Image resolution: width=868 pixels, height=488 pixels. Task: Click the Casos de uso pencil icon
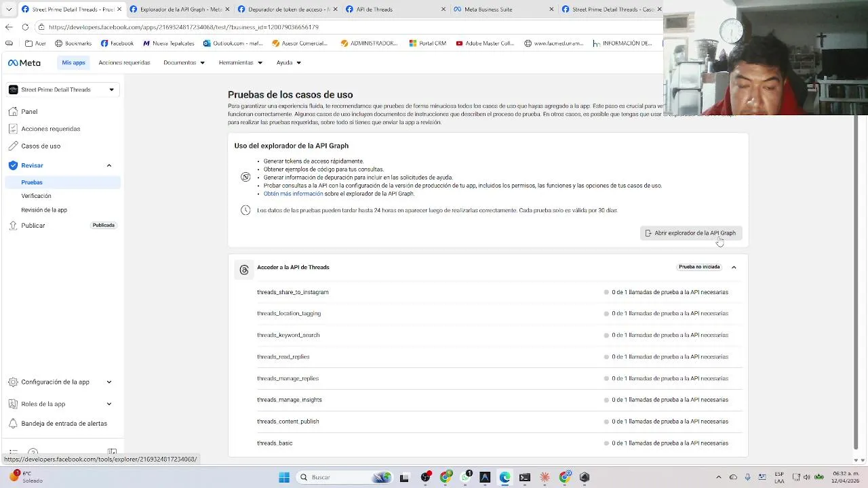click(x=13, y=146)
